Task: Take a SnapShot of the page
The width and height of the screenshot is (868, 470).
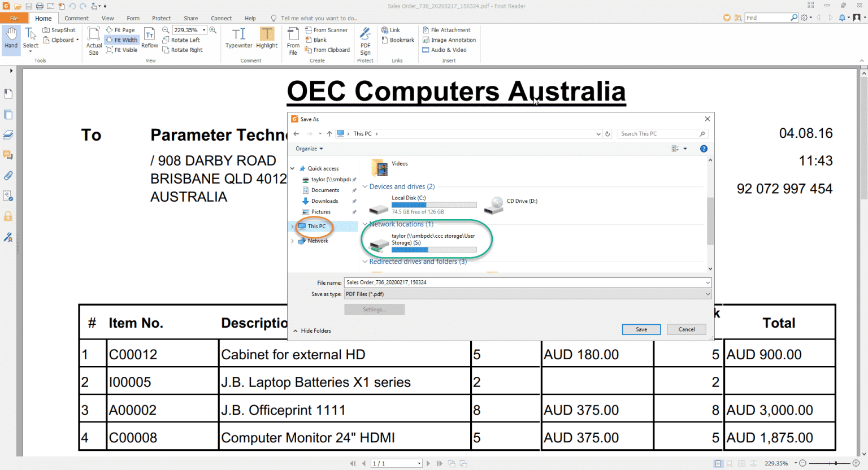Action: (59, 30)
